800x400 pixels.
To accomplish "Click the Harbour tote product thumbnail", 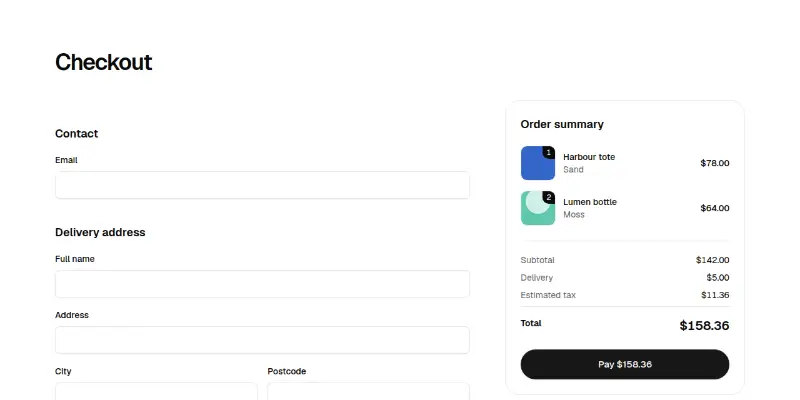I will (x=538, y=163).
